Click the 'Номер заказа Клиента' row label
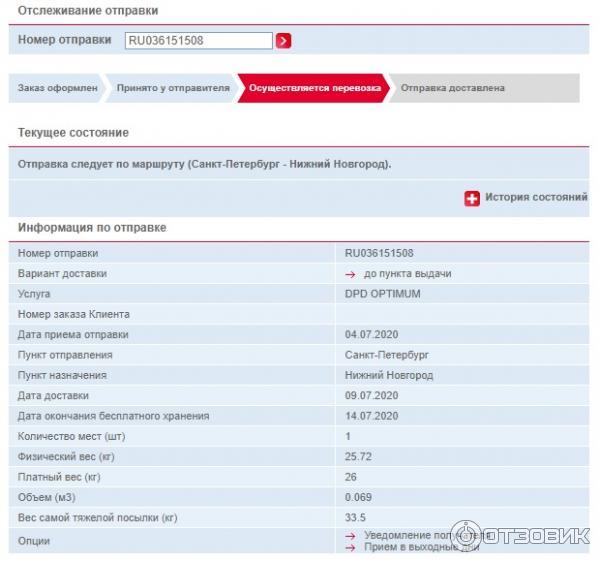 click(x=73, y=314)
